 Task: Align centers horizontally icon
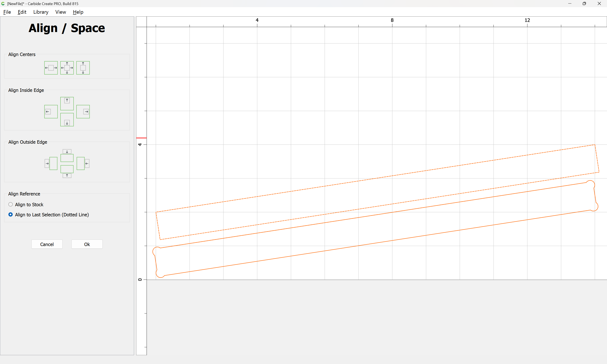(51, 68)
